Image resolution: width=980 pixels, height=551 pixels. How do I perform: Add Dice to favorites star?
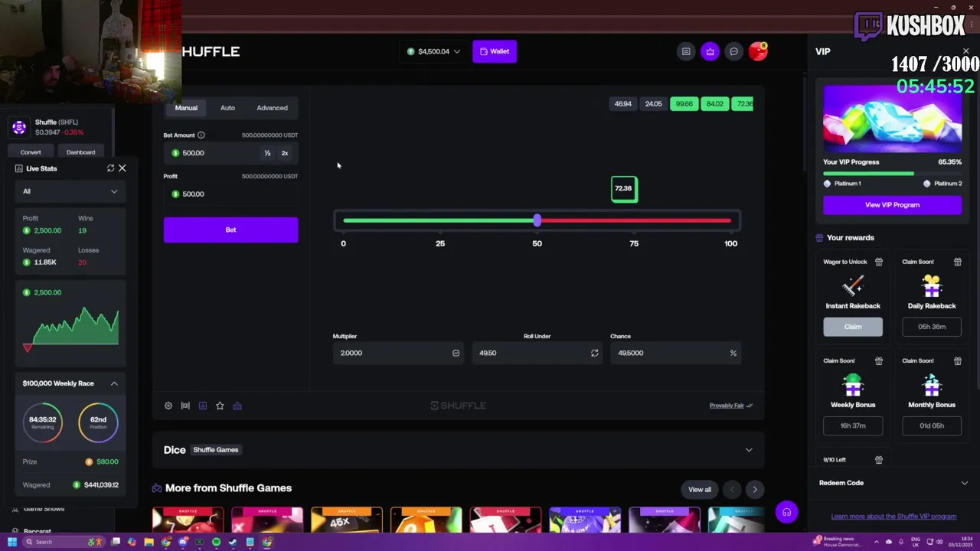tap(220, 406)
